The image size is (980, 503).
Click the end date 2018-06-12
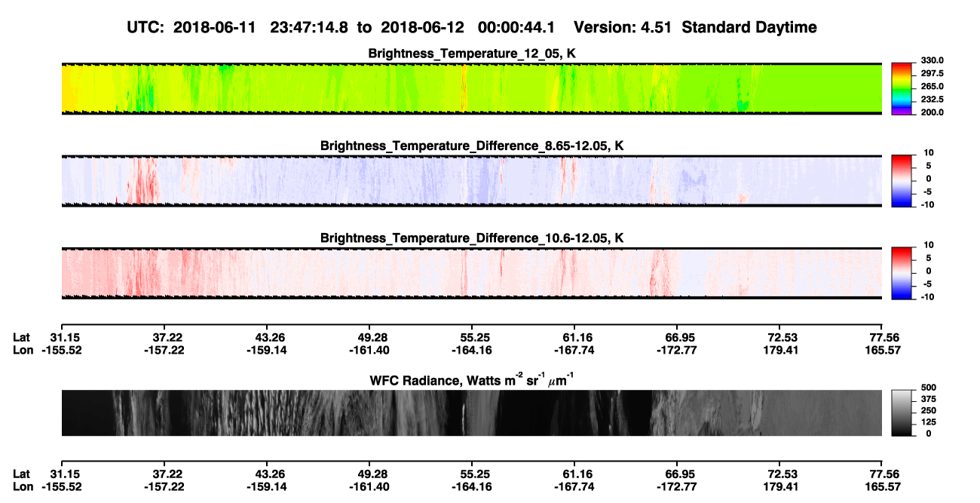tap(422, 27)
